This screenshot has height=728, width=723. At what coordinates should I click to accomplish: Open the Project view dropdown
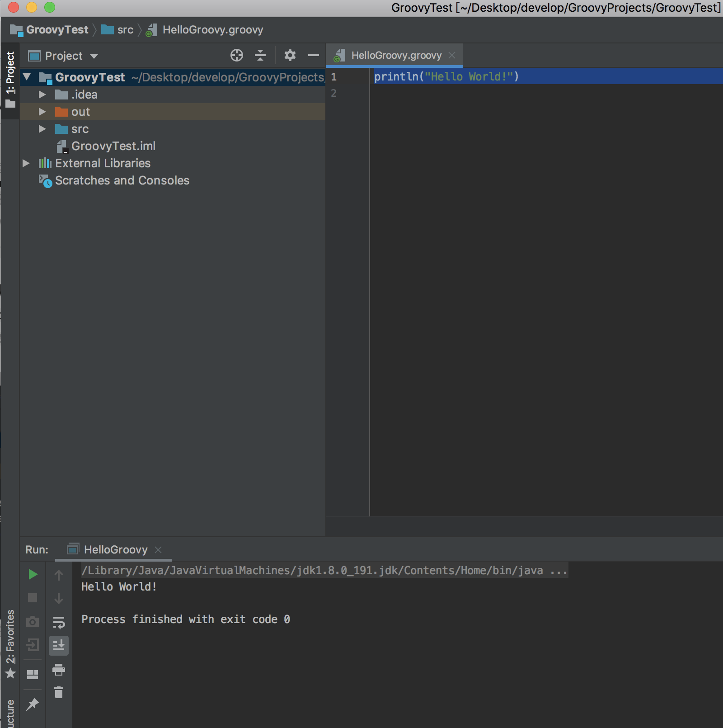click(94, 56)
